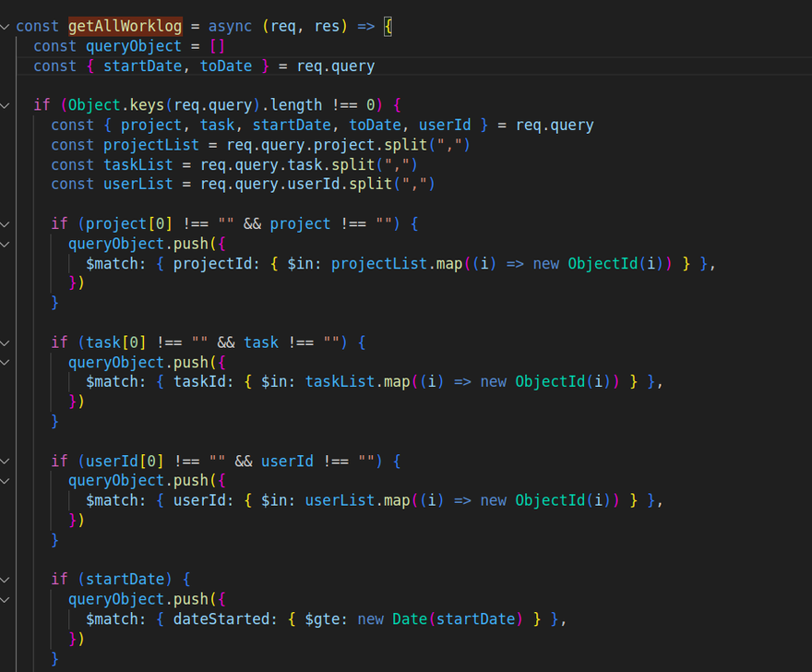This screenshot has height=672, width=812.
Task: Fold the queryObject.push block for projectId
Action: coord(6,244)
